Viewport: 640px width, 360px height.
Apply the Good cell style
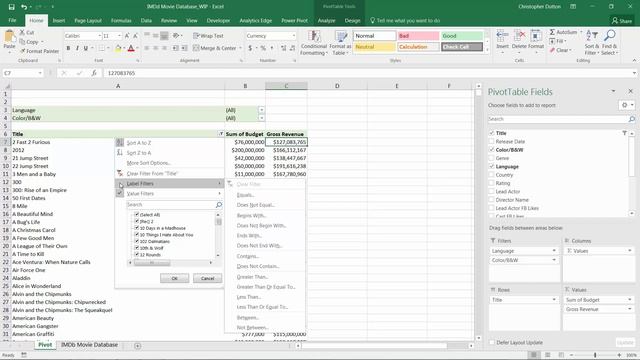pyautogui.click(x=462, y=36)
